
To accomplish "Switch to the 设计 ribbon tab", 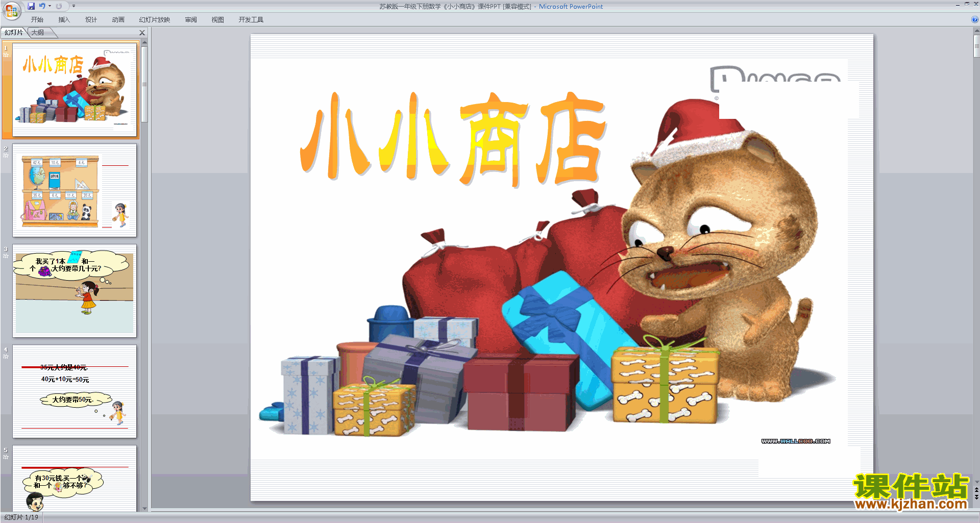I will tap(91, 20).
